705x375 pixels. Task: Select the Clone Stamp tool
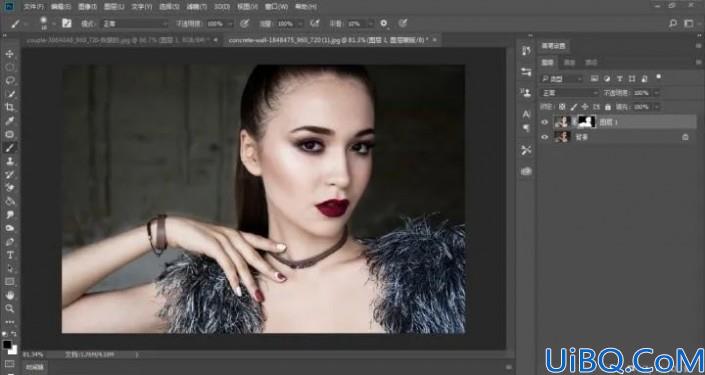pyautogui.click(x=9, y=161)
